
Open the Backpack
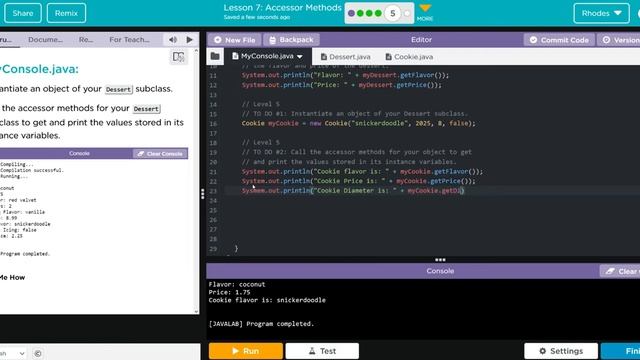point(291,40)
